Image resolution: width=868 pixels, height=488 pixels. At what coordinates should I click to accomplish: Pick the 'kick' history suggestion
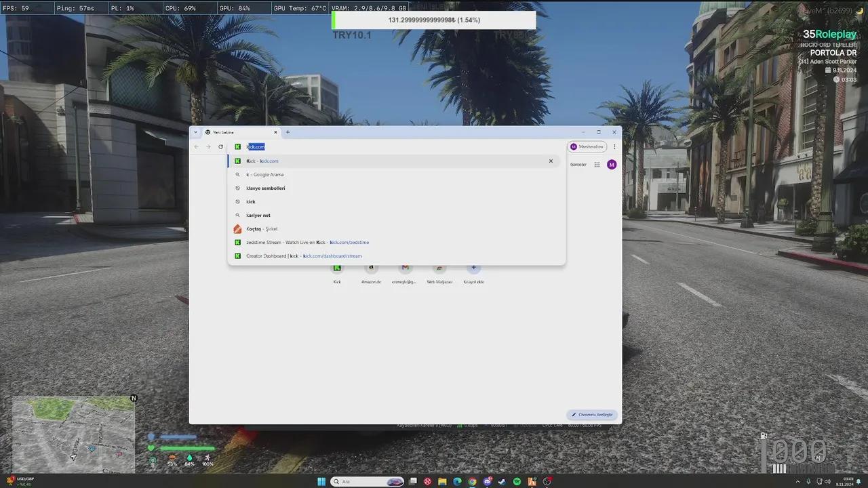396,201
